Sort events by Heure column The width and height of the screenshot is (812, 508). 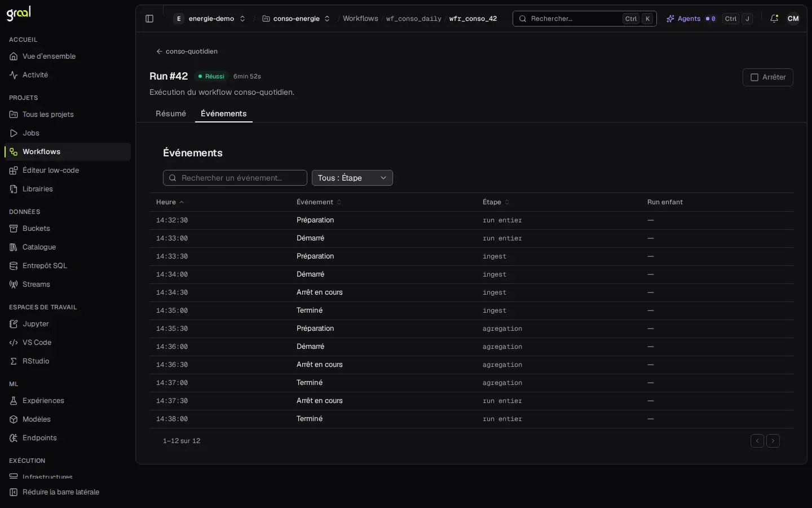click(x=170, y=202)
